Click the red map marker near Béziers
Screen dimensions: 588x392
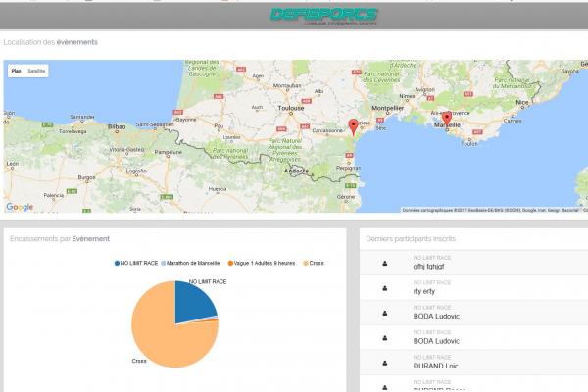(x=353, y=127)
